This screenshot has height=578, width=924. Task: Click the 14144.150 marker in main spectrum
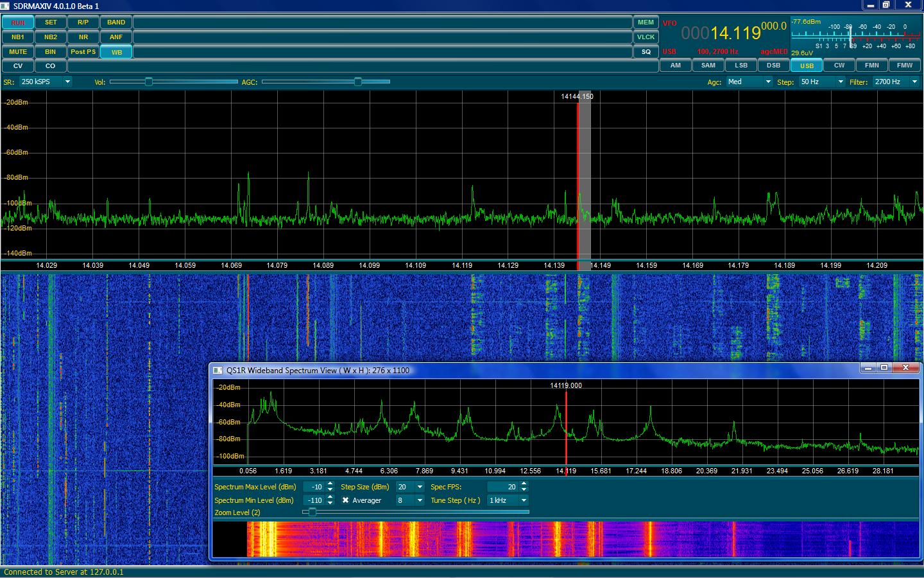[x=577, y=96]
